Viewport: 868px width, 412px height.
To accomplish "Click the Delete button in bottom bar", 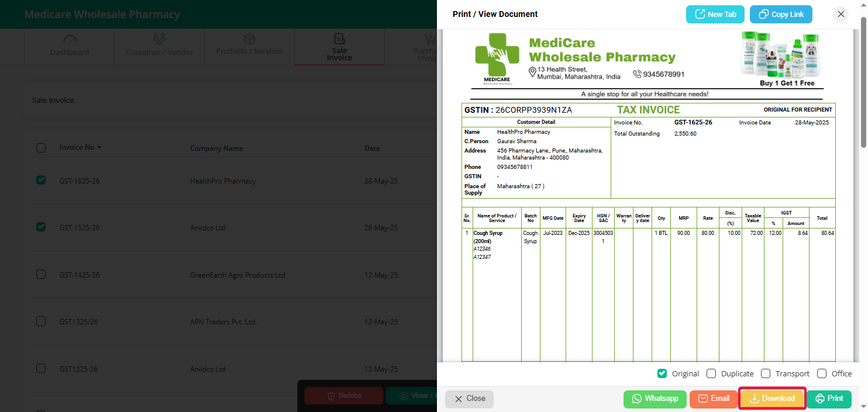I will click(x=343, y=396).
